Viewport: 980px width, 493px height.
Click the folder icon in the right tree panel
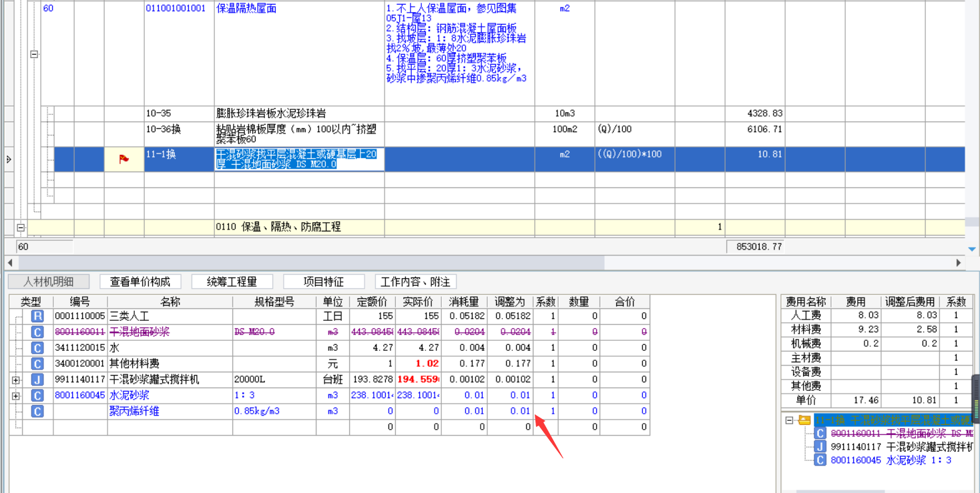[804, 420]
